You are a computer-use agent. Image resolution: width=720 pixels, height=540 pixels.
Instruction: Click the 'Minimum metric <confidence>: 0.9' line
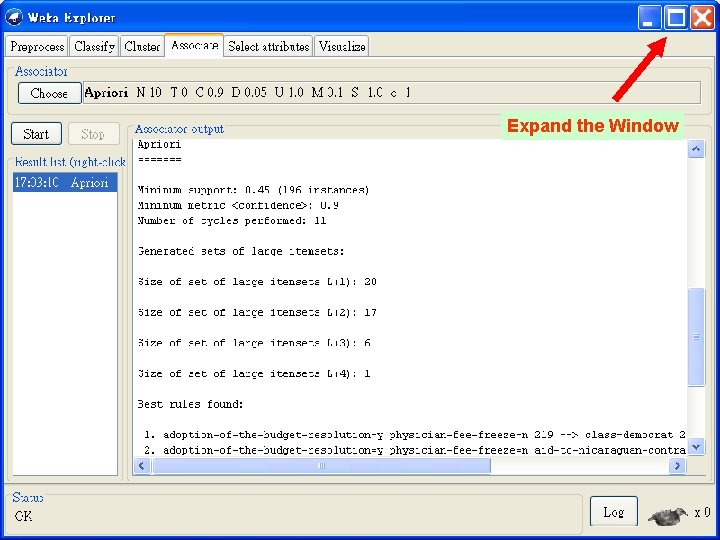pos(238,205)
